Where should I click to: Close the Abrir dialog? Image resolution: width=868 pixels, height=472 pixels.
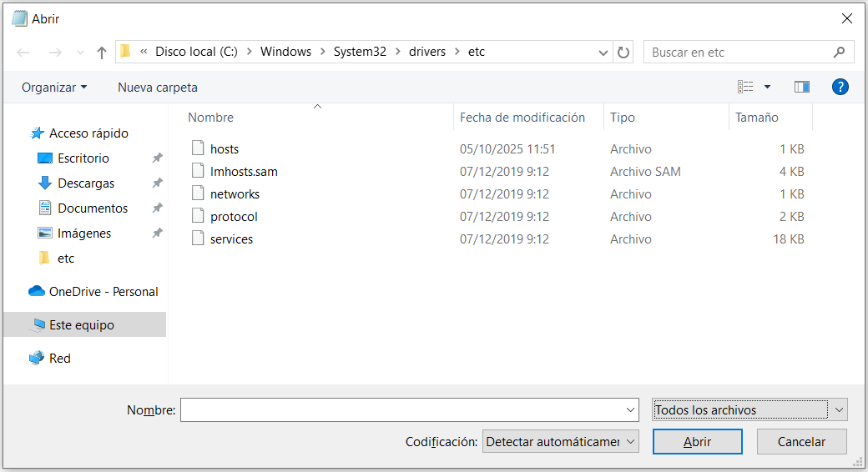point(846,18)
